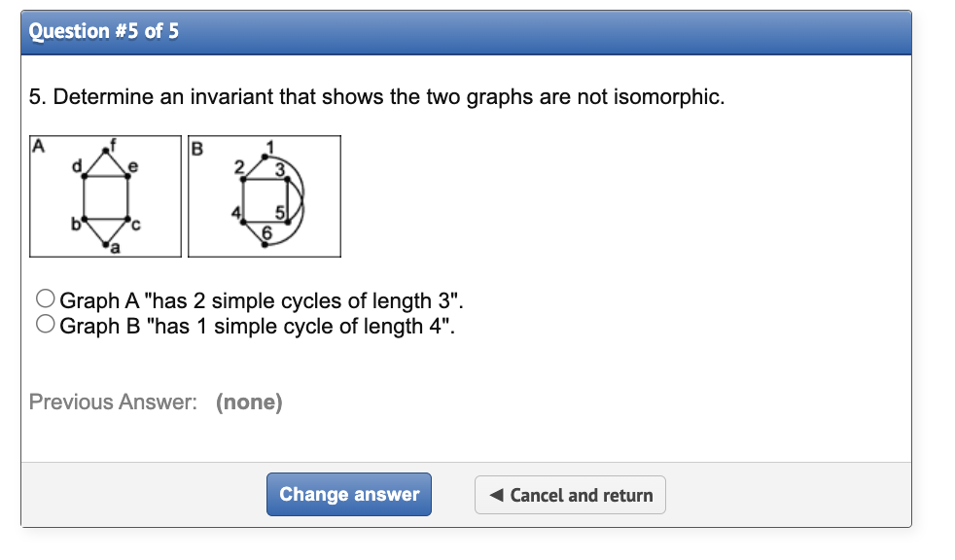
Task: Click the back-arrow icon inside Cancel and return
Action: (498, 495)
